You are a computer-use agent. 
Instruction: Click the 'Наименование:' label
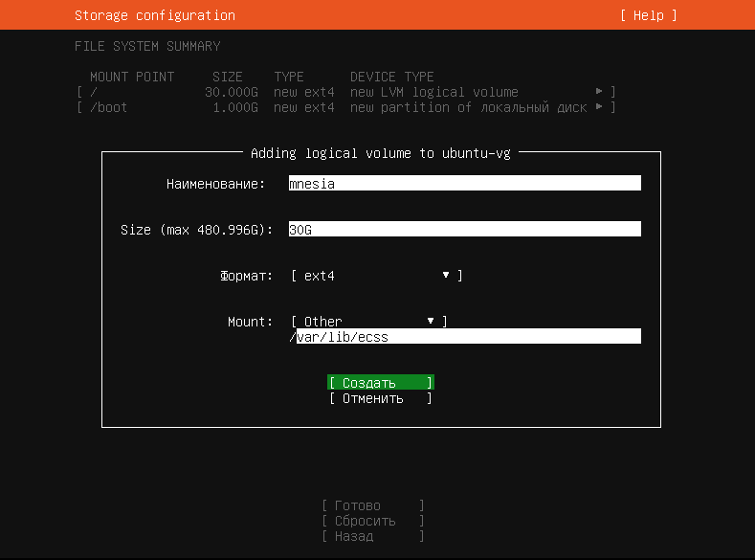(x=215, y=184)
